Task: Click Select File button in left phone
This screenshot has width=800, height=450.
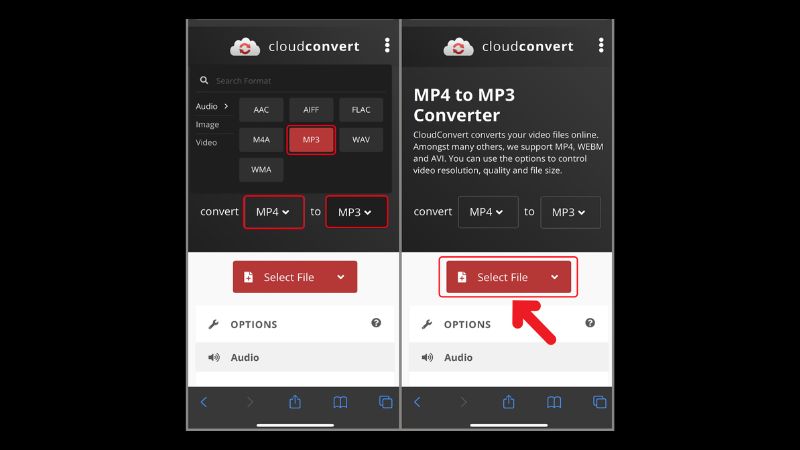Action: click(295, 277)
